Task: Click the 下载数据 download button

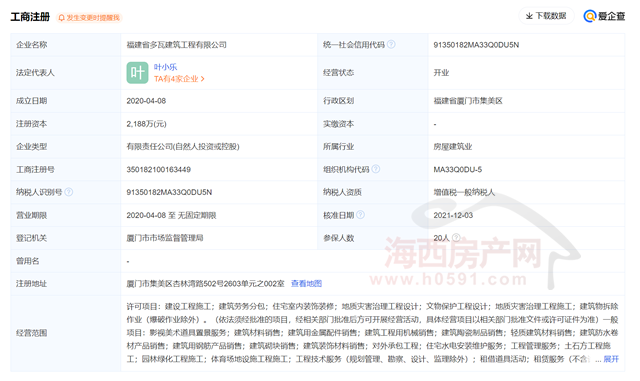Action: click(546, 16)
